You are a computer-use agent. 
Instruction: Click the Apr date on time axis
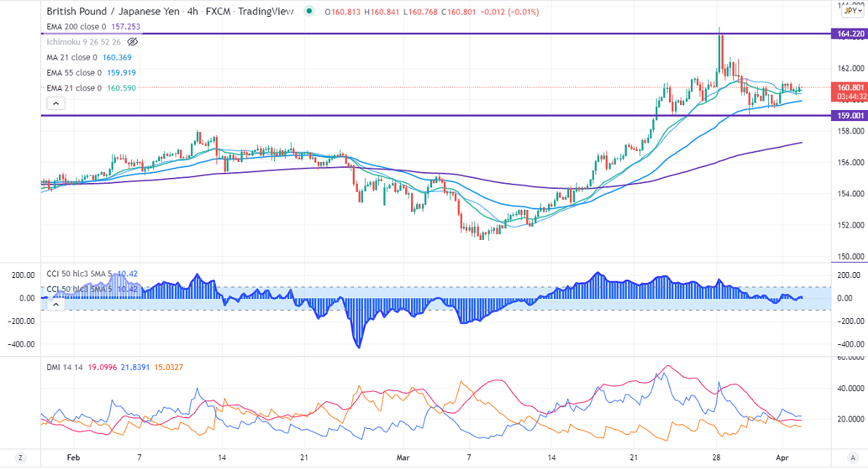[782, 457]
